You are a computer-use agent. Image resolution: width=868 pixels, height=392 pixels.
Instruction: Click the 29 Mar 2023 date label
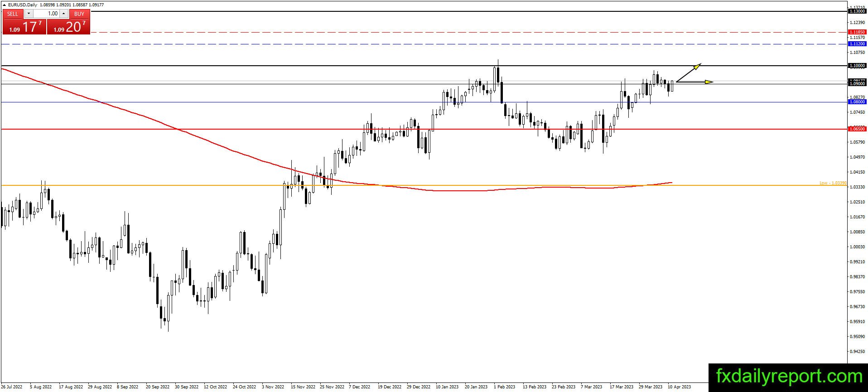click(651, 387)
